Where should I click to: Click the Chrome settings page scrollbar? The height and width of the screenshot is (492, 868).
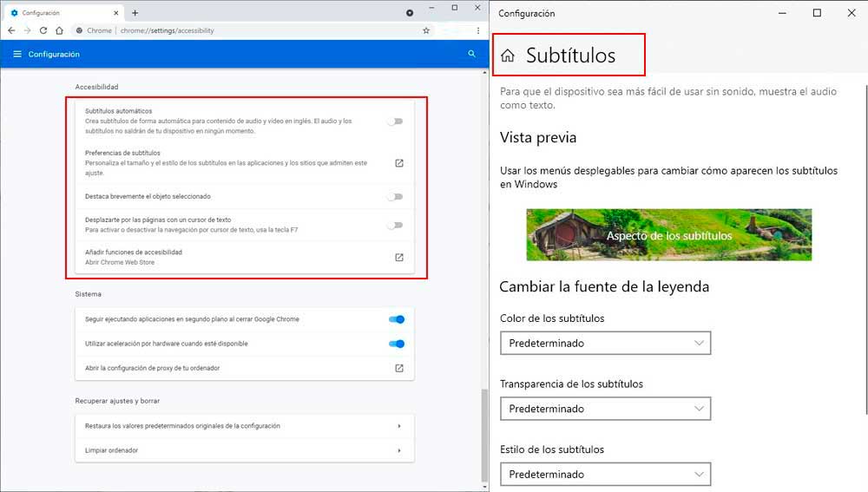point(485,435)
